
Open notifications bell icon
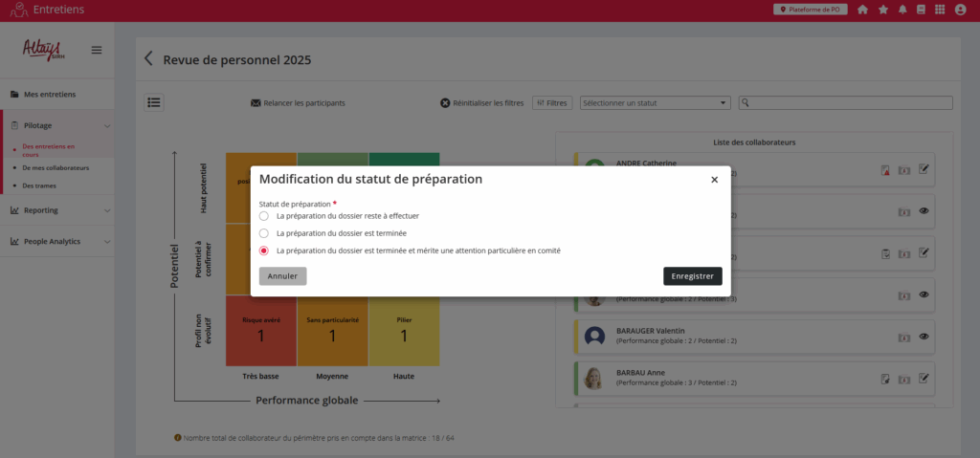coord(902,10)
